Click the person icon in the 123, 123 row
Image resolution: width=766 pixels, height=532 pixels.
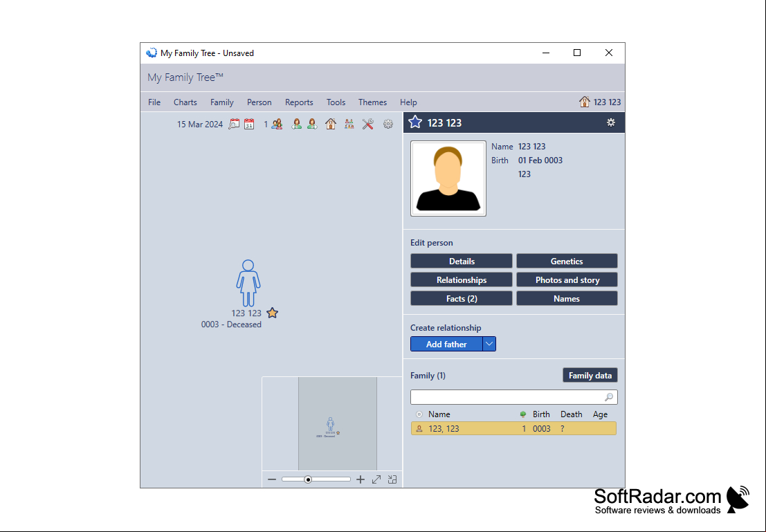[419, 429]
